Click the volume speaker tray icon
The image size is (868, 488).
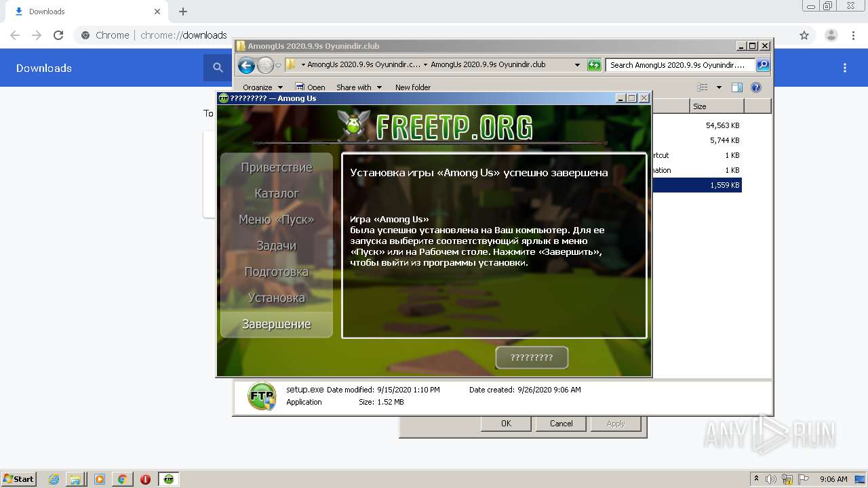tap(771, 479)
